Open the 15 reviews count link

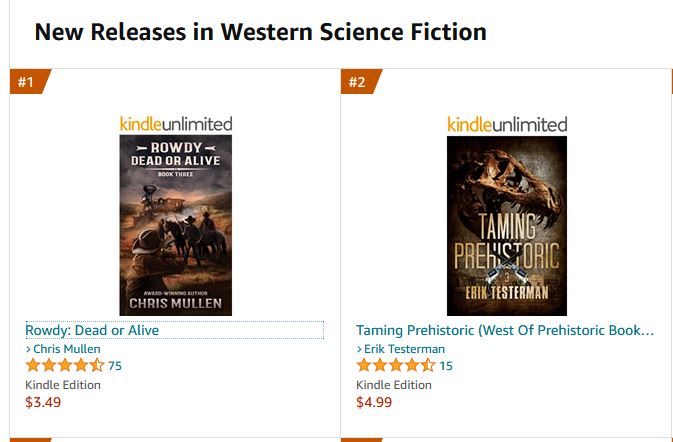click(x=446, y=366)
